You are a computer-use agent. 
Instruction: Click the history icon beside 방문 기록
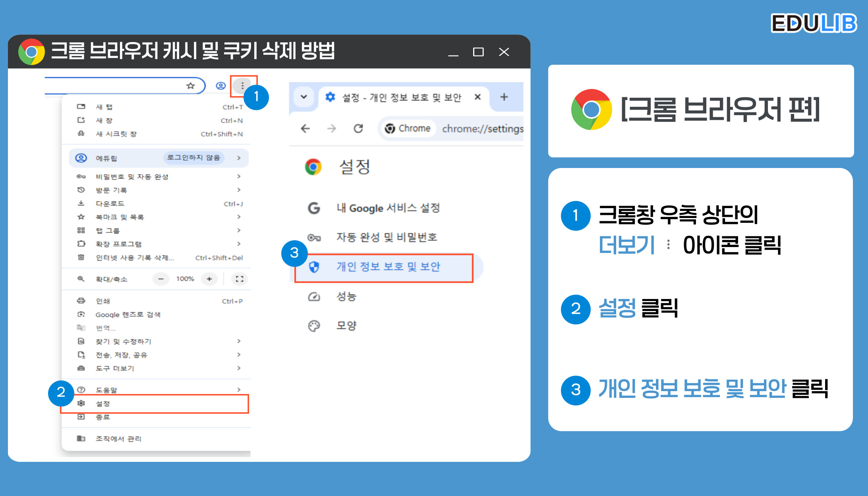[81, 190]
